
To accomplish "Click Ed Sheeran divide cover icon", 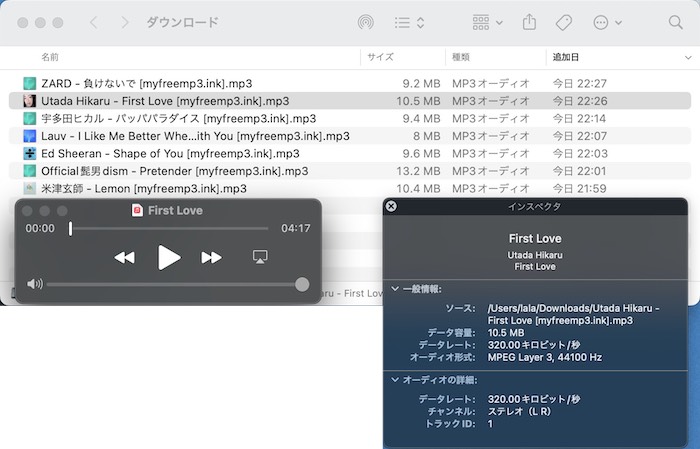I will point(29,154).
